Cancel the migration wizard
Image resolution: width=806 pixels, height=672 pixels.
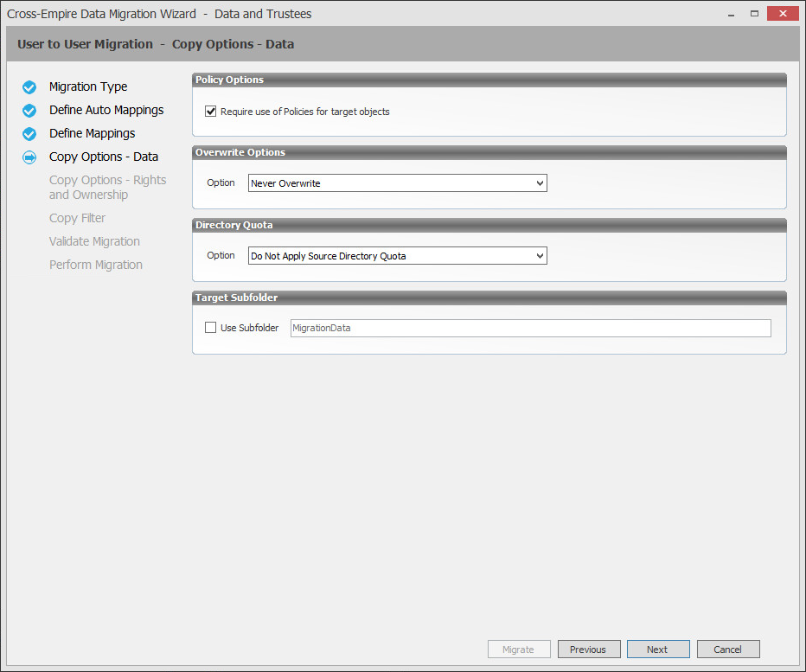tap(728, 649)
